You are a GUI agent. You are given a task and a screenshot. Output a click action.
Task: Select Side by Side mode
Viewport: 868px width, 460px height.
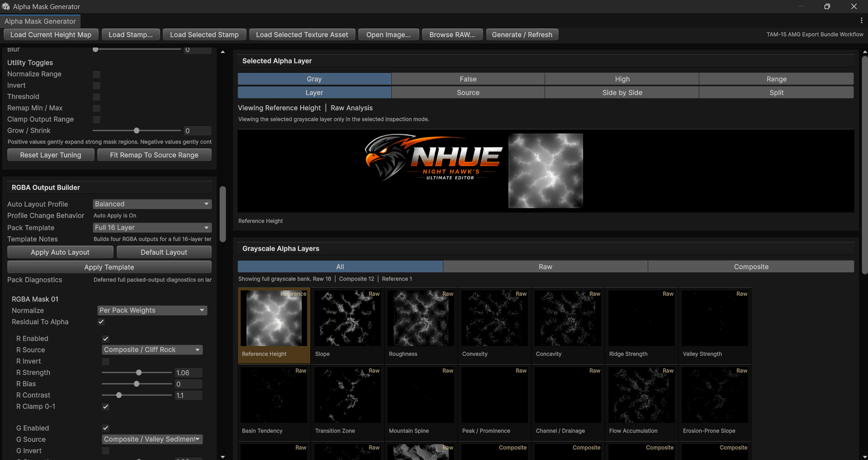click(622, 93)
